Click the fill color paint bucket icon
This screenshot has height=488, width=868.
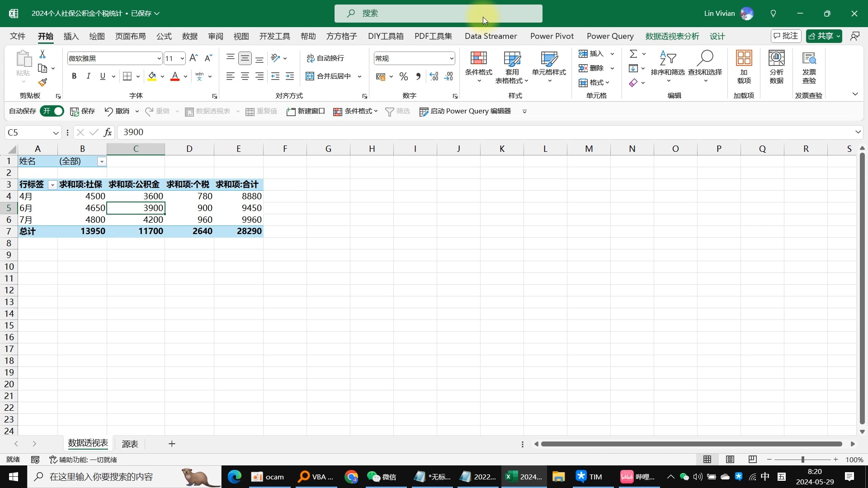(x=152, y=76)
